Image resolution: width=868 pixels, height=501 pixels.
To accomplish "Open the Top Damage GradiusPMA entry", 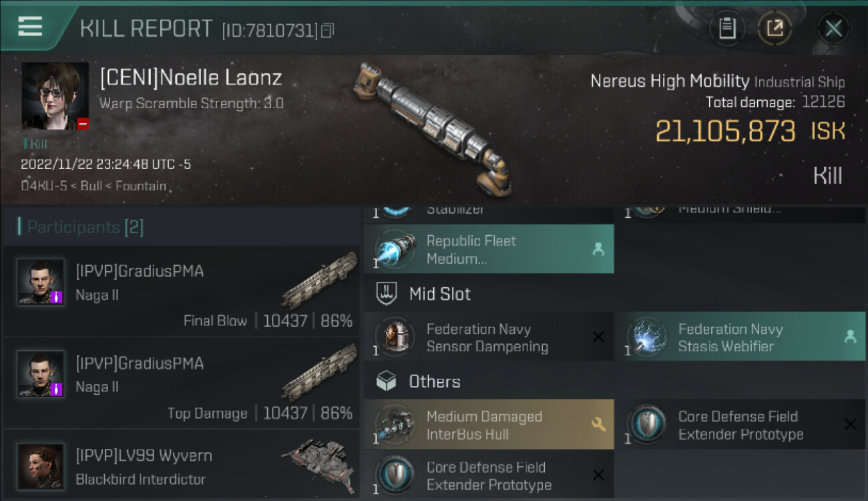I will [182, 383].
